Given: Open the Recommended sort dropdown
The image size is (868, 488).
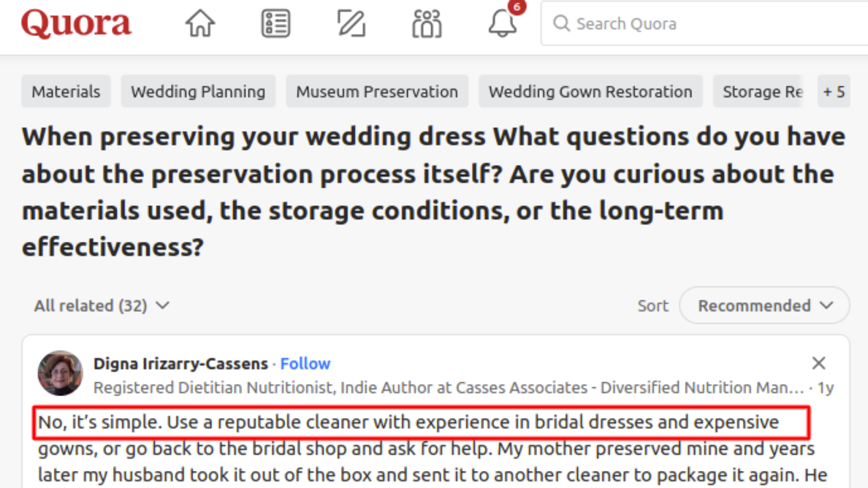Looking at the screenshot, I should (x=764, y=306).
